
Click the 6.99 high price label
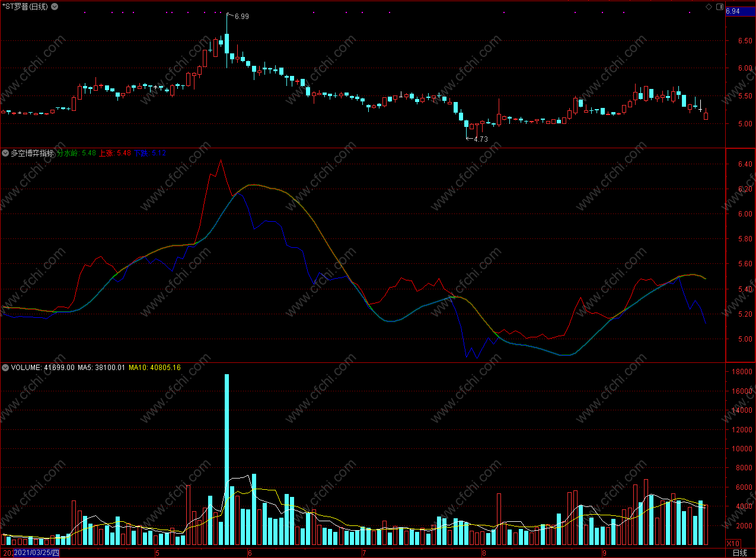pyautogui.click(x=241, y=17)
